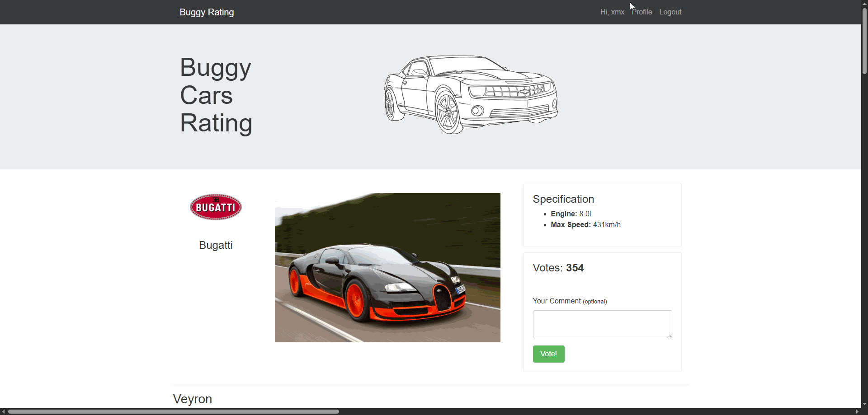Click the scroll right arrow
Image resolution: width=868 pixels, height=415 pixels.
point(858,412)
